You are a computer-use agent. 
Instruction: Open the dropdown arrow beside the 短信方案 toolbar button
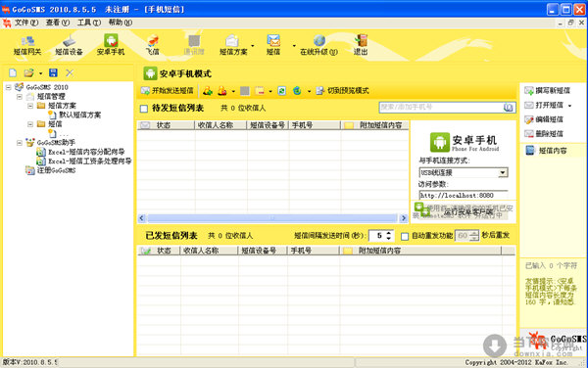click(x=253, y=46)
